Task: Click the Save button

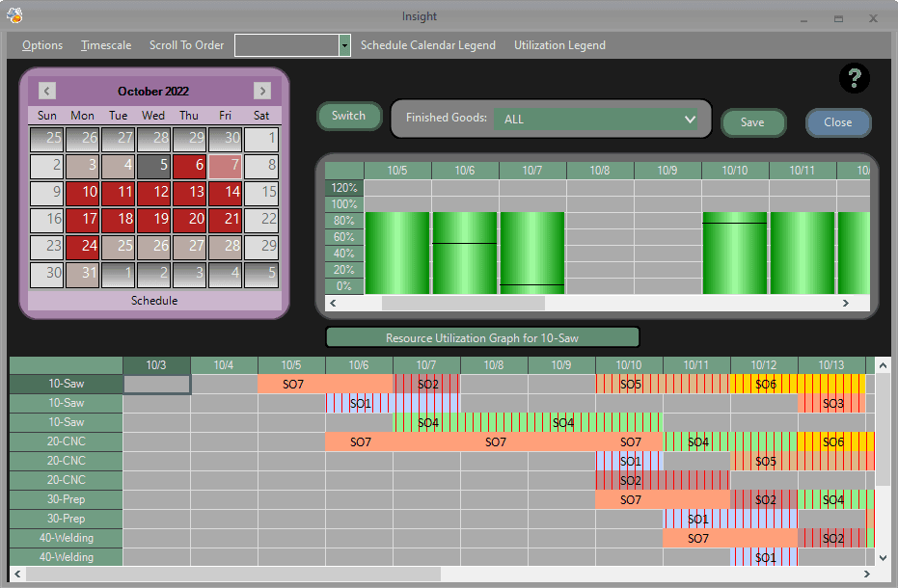Action: pyautogui.click(x=753, y=123)
